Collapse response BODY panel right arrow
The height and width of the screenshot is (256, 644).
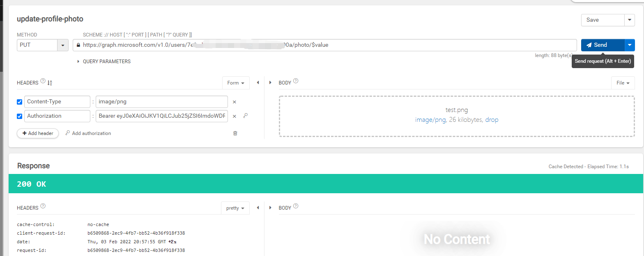coord(270,208)
